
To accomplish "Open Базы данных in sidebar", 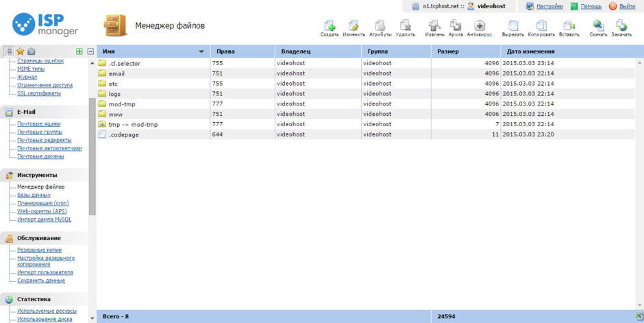I will point(34,195).
